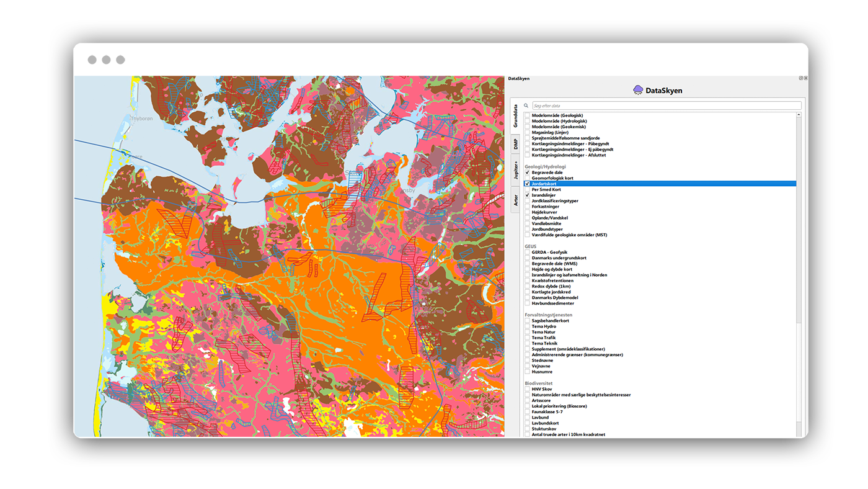Select the Danmarks Dybdemodel list entry

click(554, 298)
